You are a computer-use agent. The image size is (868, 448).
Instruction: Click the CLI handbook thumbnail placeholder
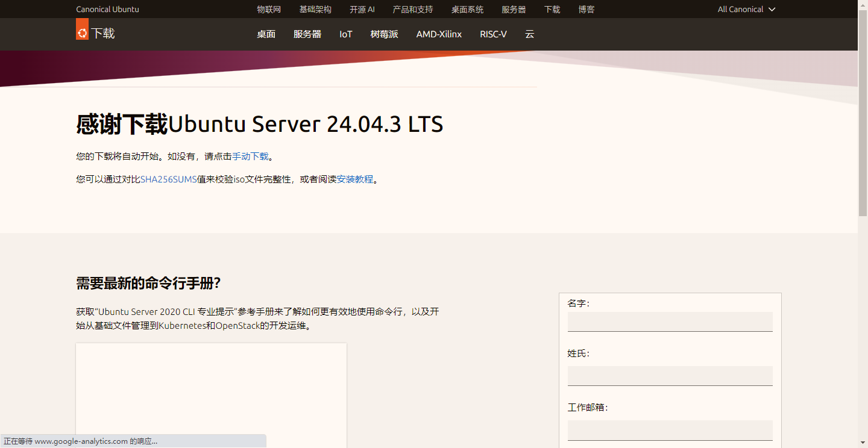click(x=211, y=396)
